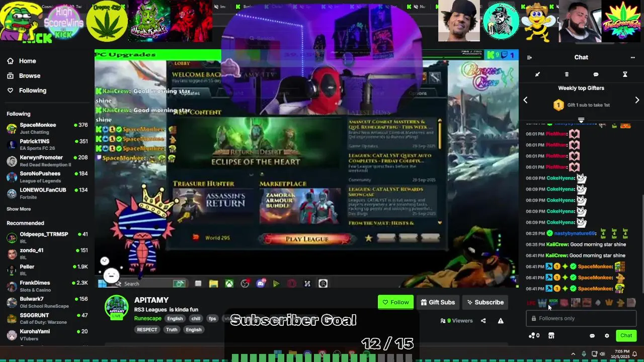
Task: Expand Following list with Show More
Action: (19, 209)
